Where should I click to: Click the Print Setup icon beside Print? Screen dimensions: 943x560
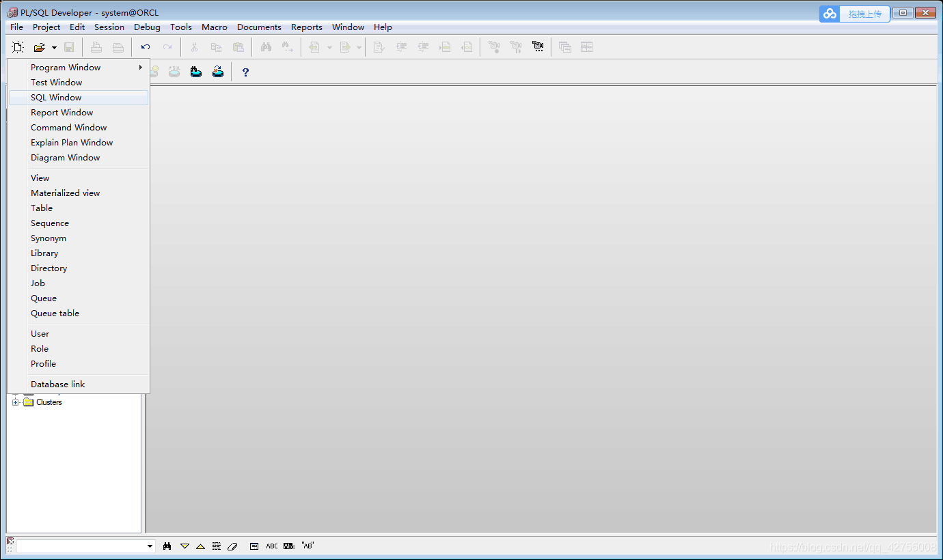coord(118,47)
